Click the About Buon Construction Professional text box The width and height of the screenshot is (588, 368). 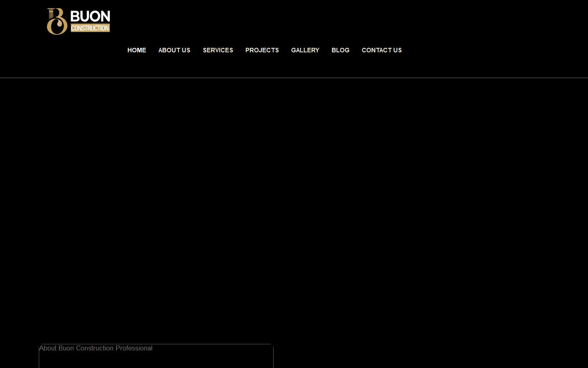point(156,356)
